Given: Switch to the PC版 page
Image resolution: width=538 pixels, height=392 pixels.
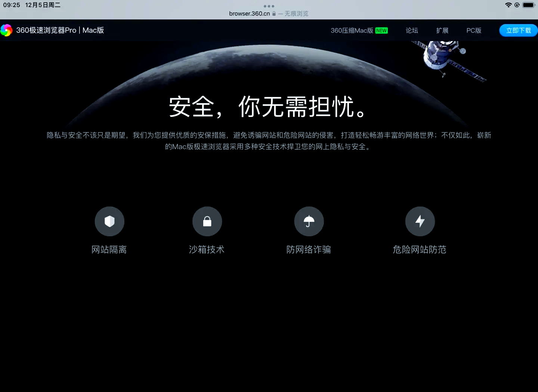Looking at the screenshot, I should coord(474,31).
